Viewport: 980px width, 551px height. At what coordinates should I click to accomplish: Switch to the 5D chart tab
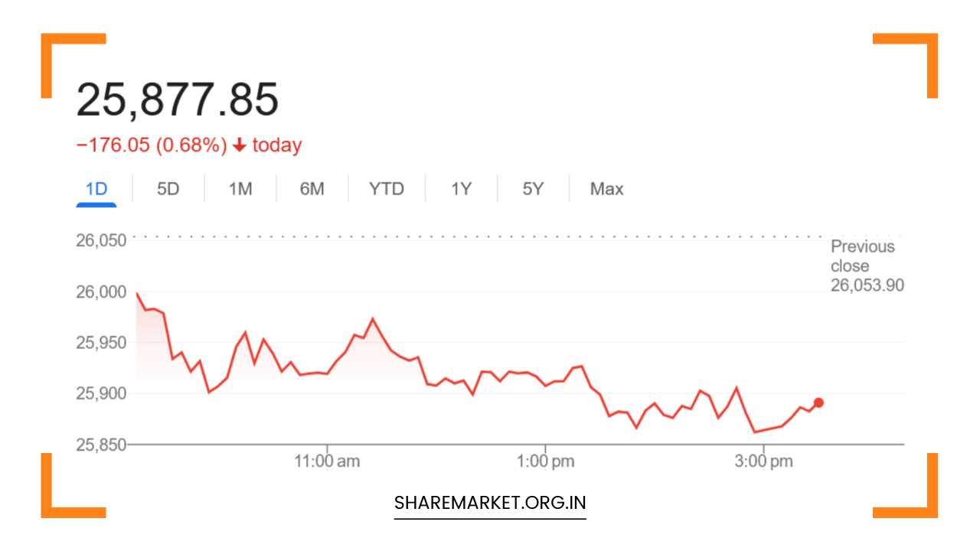click(168, 189)
